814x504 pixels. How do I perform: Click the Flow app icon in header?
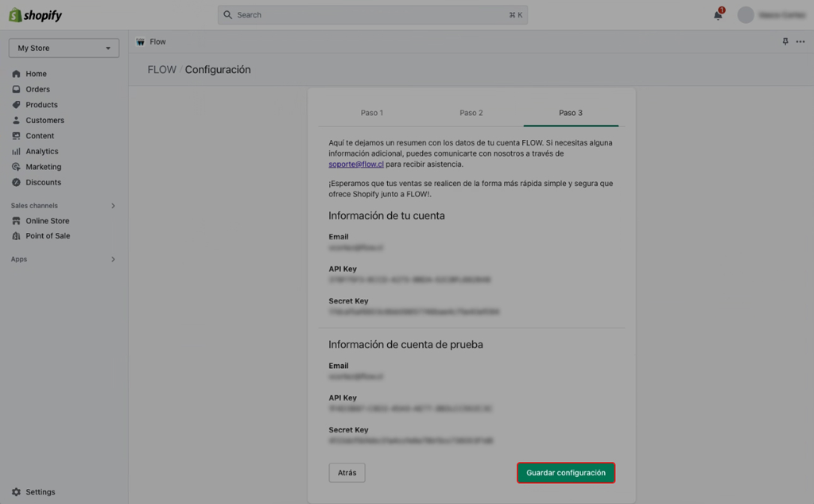pos(140,41)
